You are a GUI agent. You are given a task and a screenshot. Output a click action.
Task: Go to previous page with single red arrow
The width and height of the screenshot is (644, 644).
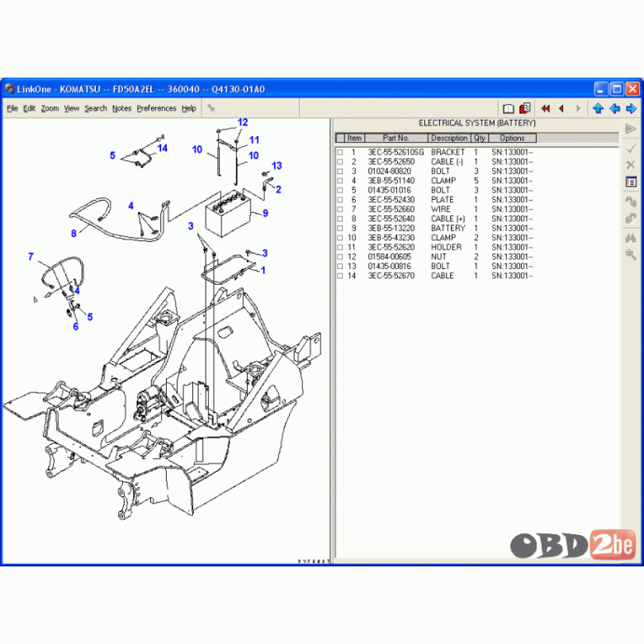[x=561, y=108]
